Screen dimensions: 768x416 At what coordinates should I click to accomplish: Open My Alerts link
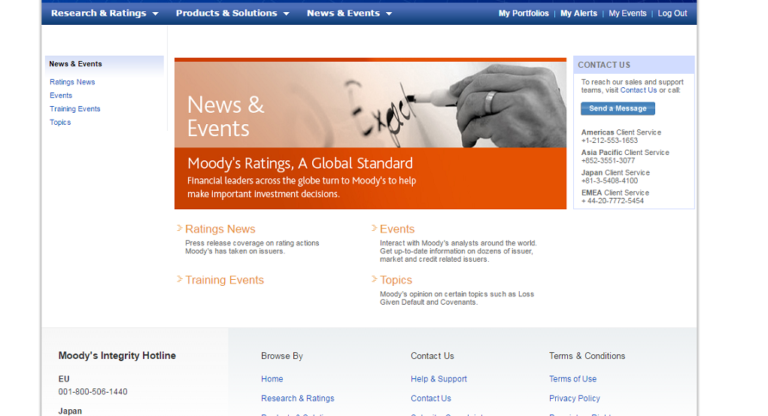coord(578,13)
